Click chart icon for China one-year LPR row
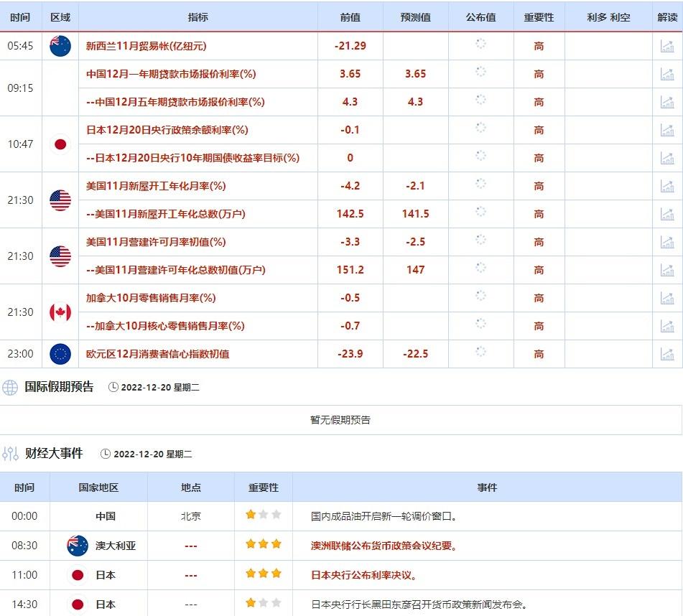This screenshot has width=683, height=616. tap(667, 74)
